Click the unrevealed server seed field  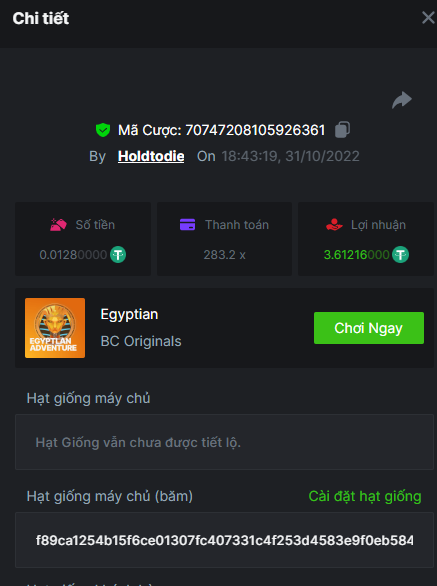click(224, 442)
